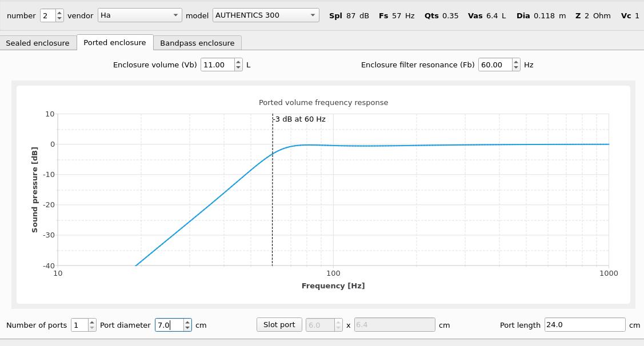Increase the Port diameter value
This screenshot has width=644, height=346.
187,322
